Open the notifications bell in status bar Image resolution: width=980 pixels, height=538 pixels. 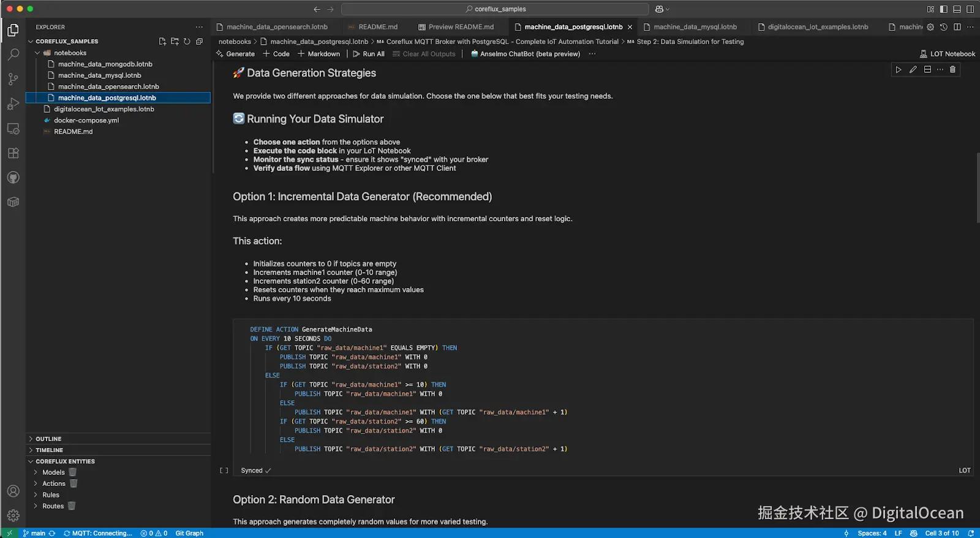[x=971, y=533]
